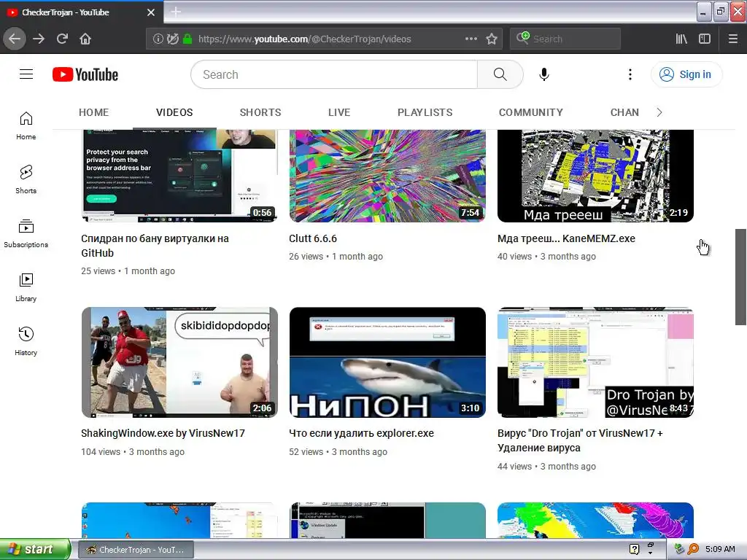Click the URL address bar text
This screenshot has height=560, width=747.
point(305,39)
